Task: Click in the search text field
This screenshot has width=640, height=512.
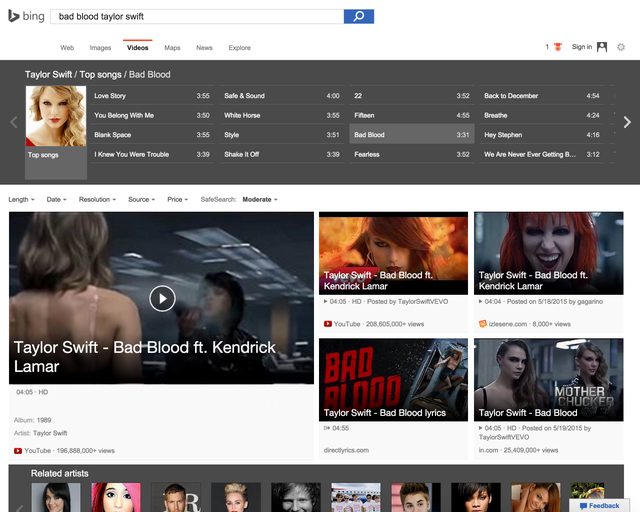Action: [198, 16]
